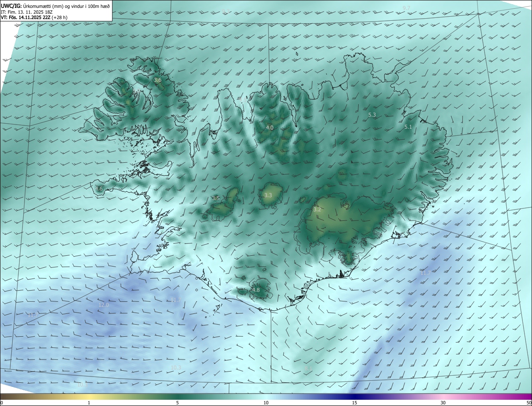The image size is (532, 406).
Task: Click the colorbar tick label 1
Action: tap(89, 403)
